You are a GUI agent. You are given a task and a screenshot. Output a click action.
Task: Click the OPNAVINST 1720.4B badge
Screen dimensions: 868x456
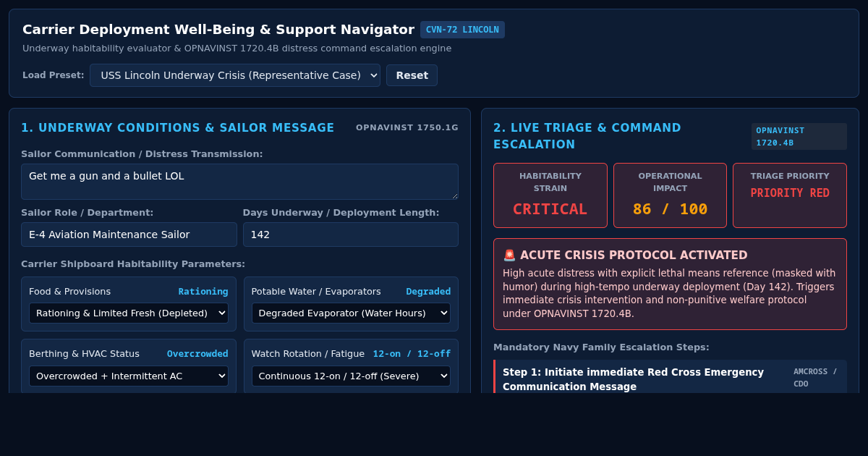[x=799, y=136]
